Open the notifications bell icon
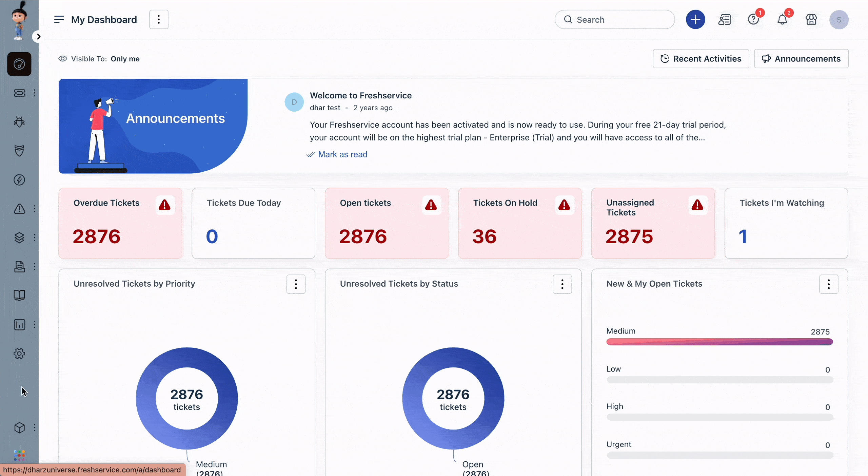The width and height of the screenshot is (868, 476). pos(782,20)
